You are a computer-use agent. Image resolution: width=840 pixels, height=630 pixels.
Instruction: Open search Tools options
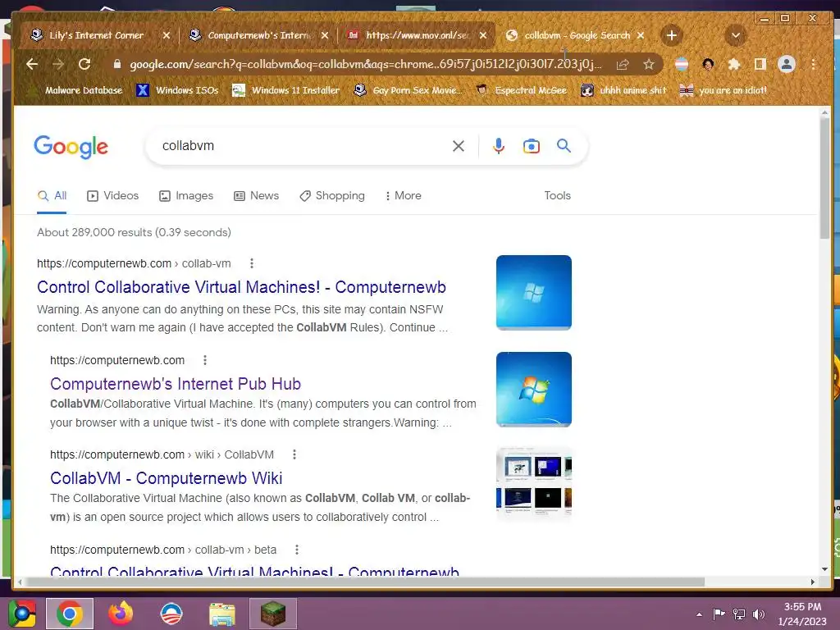(557, 195)
